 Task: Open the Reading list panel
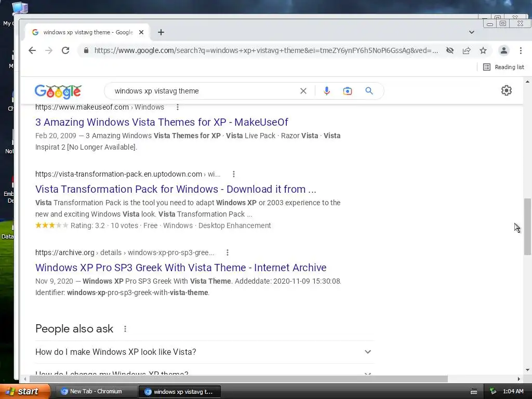(503, 67)
